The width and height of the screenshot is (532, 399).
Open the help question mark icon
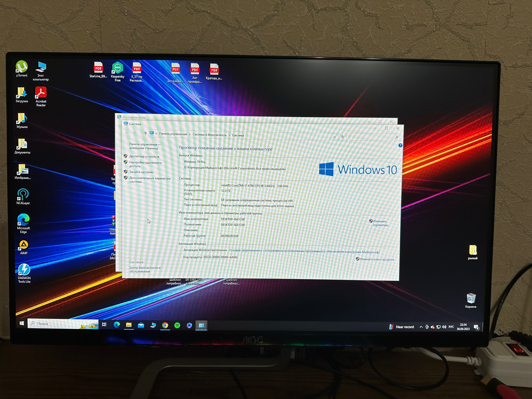click(x=400, y=145)
